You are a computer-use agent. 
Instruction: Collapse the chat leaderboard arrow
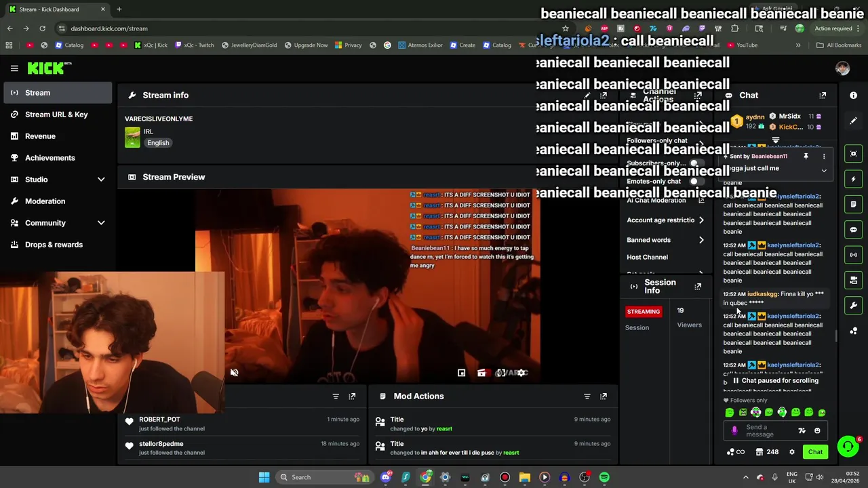pyautogui.click(x=775, y=140)
